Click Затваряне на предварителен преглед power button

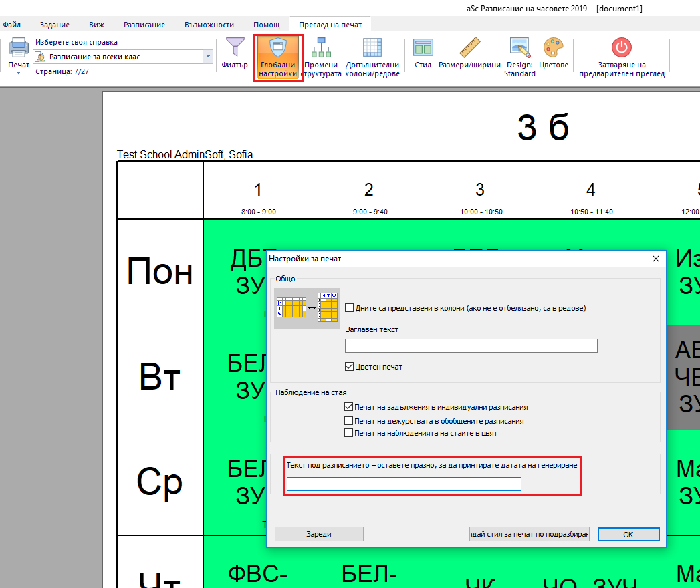[621, 48]
